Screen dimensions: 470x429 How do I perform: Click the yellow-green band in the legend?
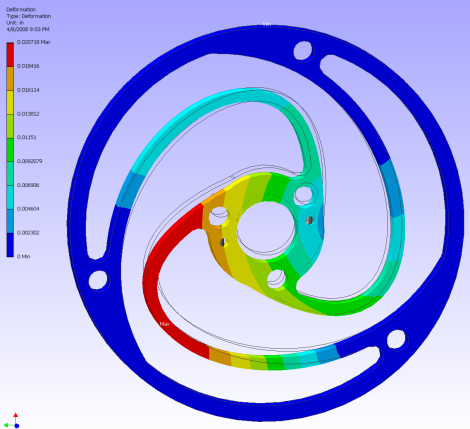[10, 126]
